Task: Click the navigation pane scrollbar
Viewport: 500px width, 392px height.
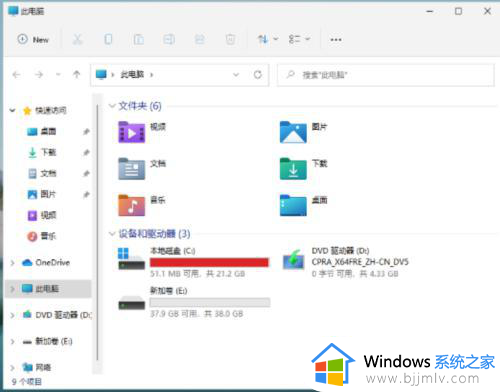Action: [x=97, y=233]
